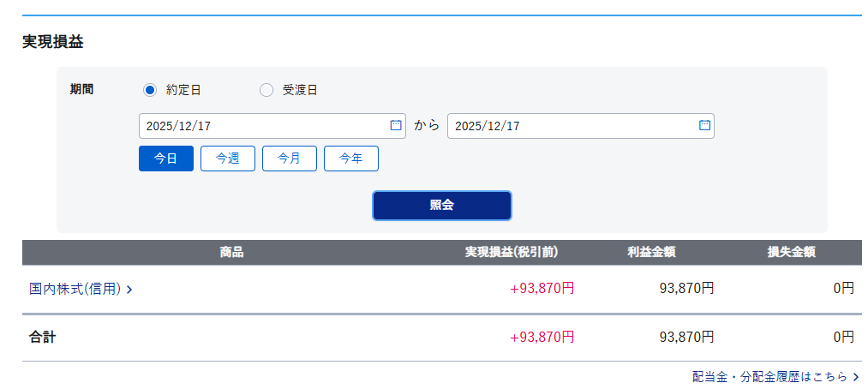Image resolution: width=868 pixels, height=389 pixels.
Task: Open the 配当金・分配金履歴はこちら link
Action: (769, 376)
